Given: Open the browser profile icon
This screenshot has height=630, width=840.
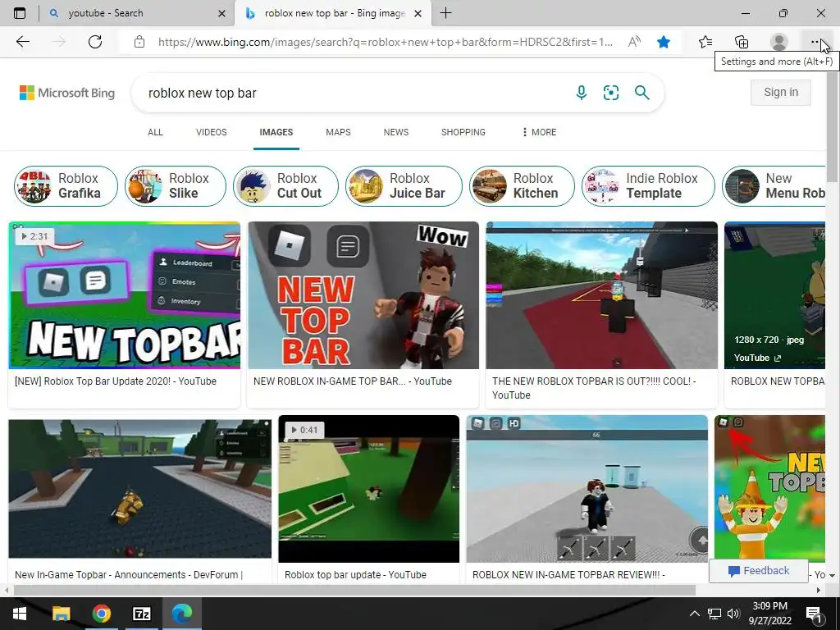Looking at the screenshot, I should pos(778,42).
